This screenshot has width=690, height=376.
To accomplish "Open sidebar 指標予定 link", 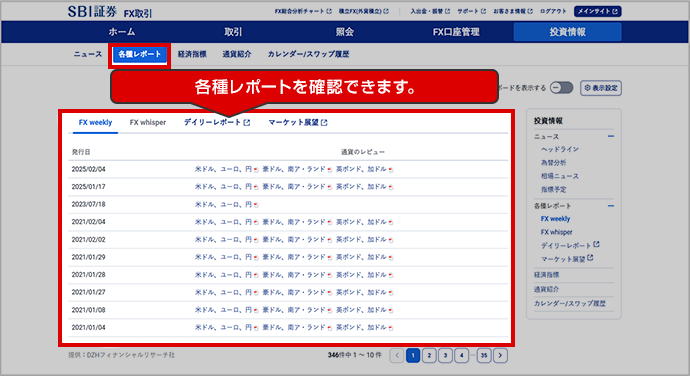I will 553,189.
